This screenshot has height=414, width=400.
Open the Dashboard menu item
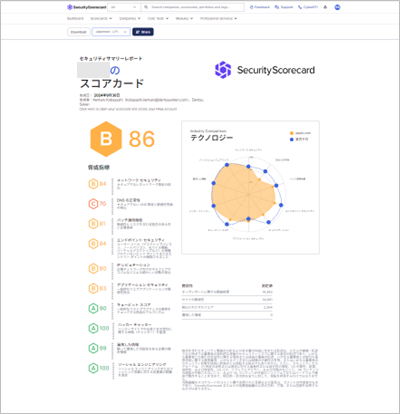point(75,19)
